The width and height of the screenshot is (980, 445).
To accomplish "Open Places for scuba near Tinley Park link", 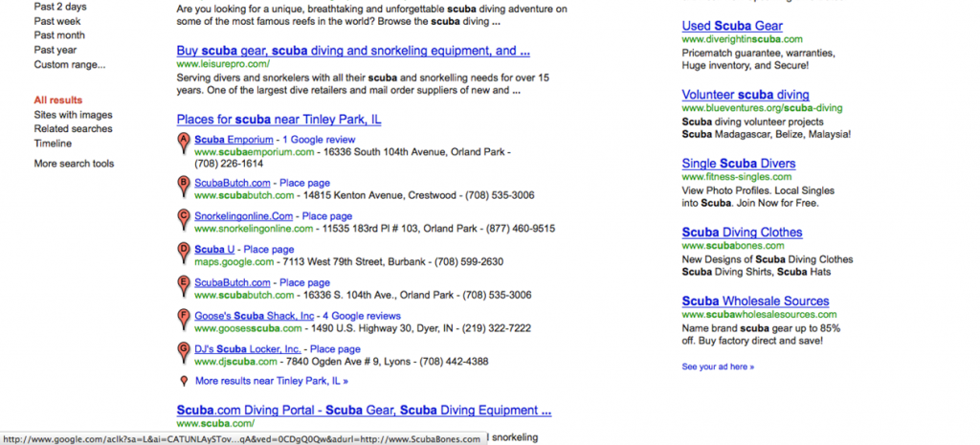I will pyautogui.click(x=278, y=120).
